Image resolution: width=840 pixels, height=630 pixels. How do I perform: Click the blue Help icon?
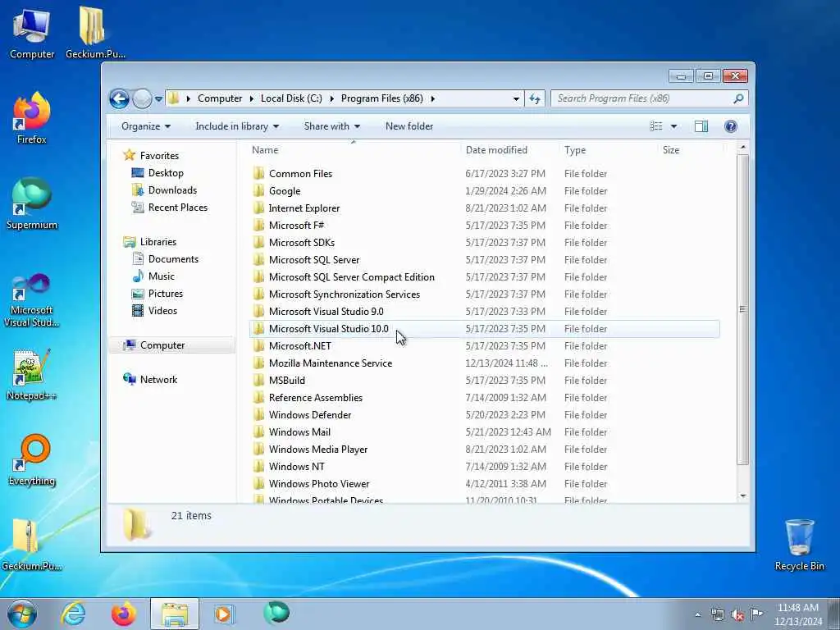click(731, 126)
